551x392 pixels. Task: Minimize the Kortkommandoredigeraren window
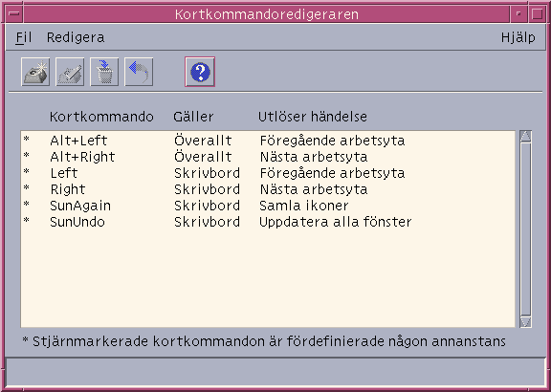pyautogui.click(x=518, y=14)
